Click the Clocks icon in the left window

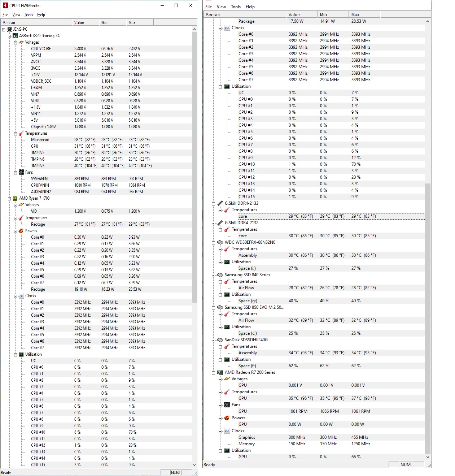click(21, 296)
